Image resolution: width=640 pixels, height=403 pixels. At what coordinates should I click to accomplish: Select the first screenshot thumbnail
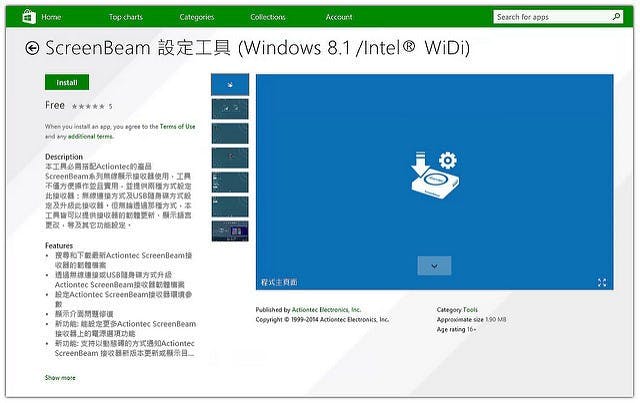click(x=230, y=85)
